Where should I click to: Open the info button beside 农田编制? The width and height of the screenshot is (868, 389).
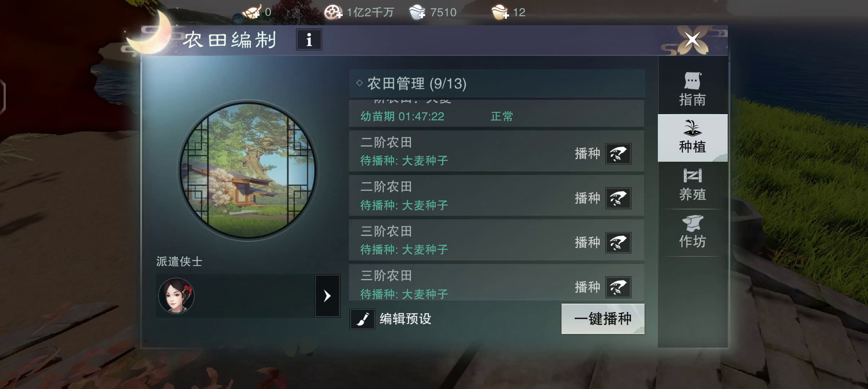309,40
